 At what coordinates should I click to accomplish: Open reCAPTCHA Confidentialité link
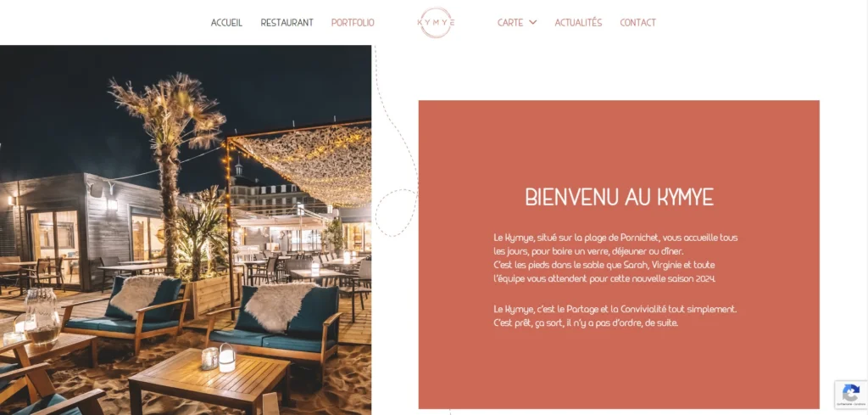click(x=845, y=405)
